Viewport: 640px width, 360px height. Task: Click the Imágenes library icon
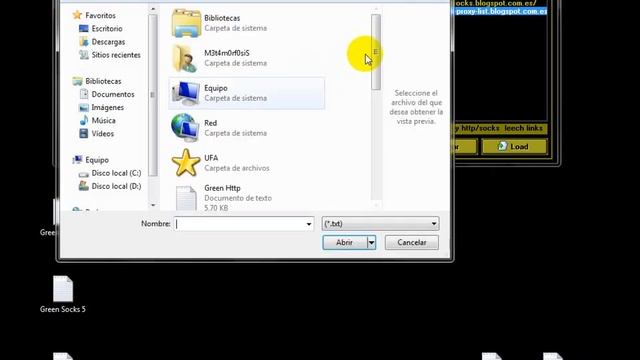tap(84, 107)
